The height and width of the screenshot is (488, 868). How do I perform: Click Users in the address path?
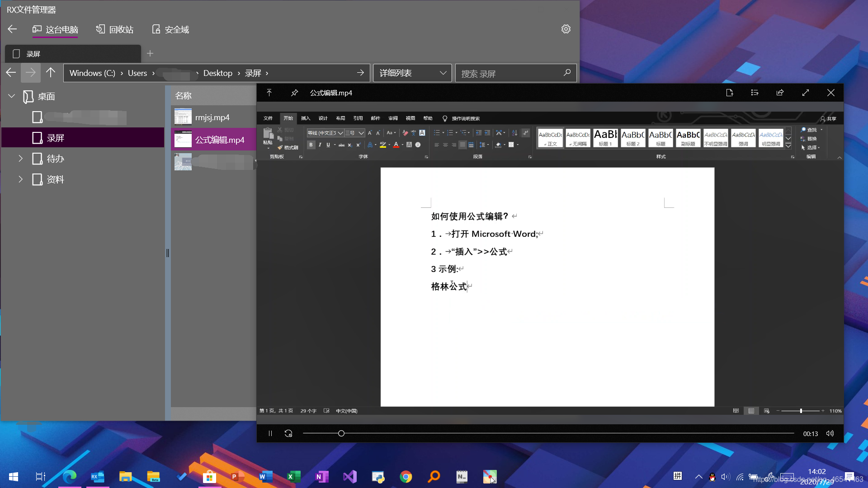(137, 73)
